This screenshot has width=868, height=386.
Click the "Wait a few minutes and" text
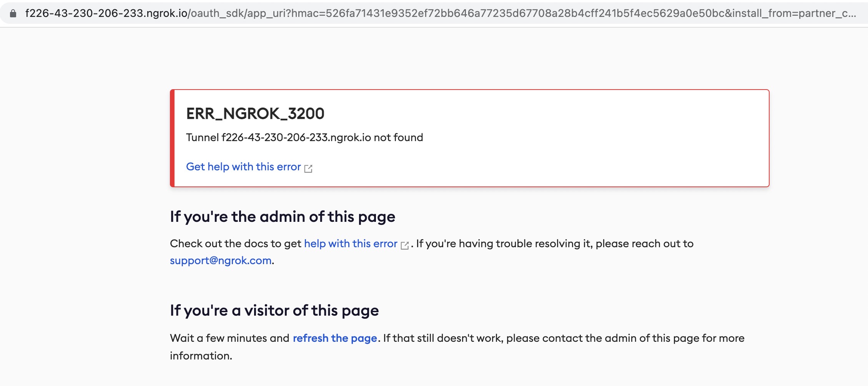point(229,338)
